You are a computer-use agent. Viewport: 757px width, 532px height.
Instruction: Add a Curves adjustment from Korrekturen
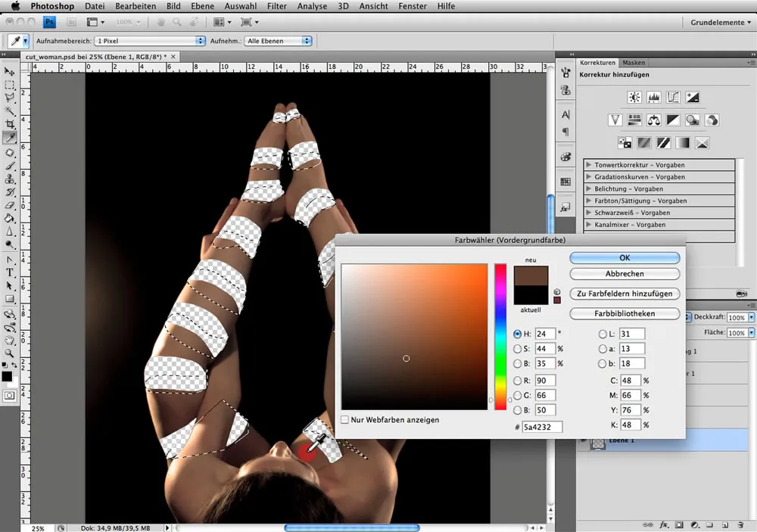coord(673,98)
